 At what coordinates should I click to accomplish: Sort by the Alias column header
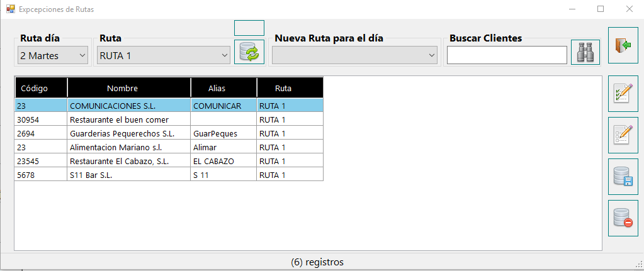click(224, 88)
